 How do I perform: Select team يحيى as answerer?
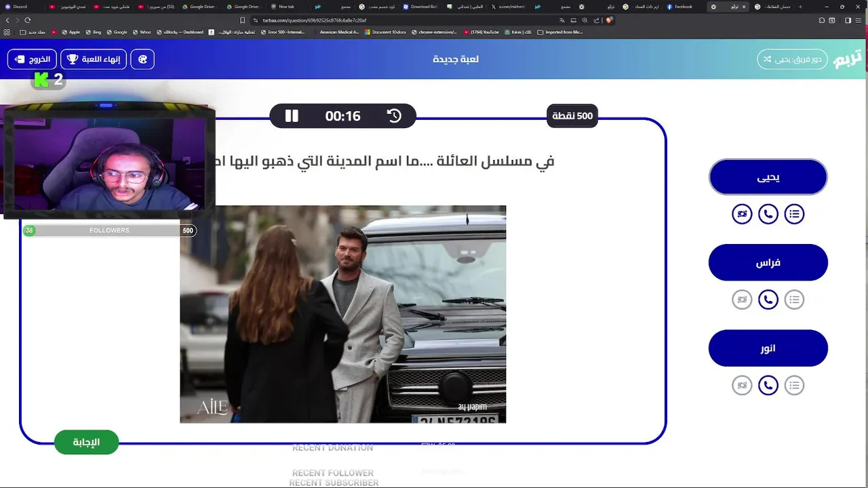[768, 178]
